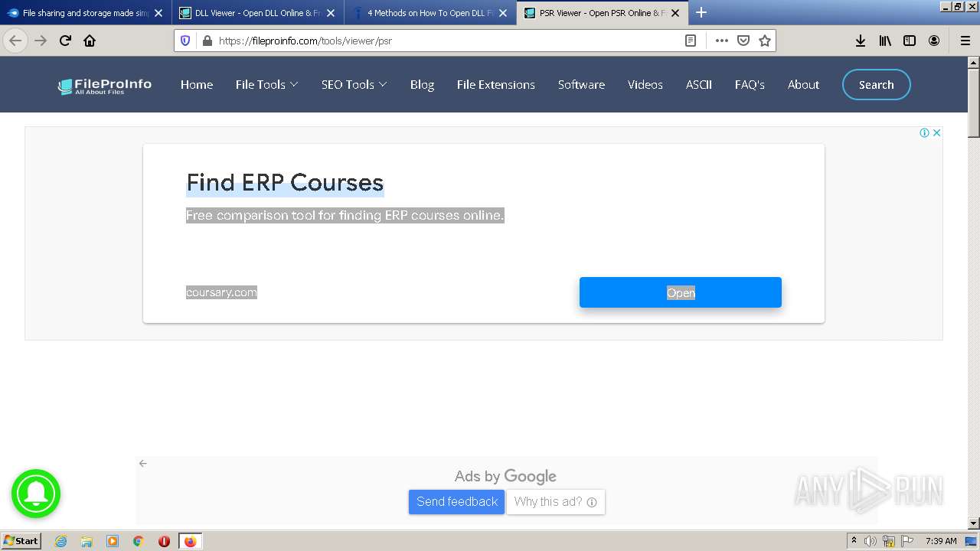Viewport: 980px width, 551px height.
Task: Go forward to the next page
Action: tap(41, 41)
